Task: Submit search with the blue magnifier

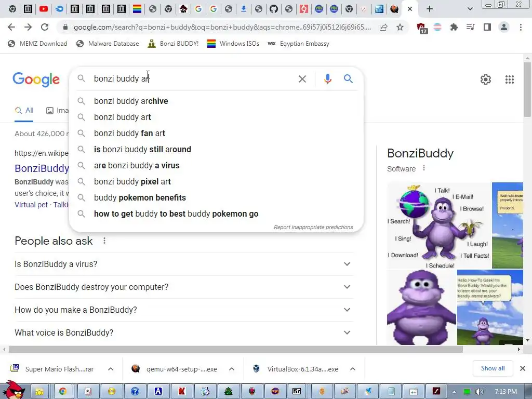Action: (x=348, y=79)
